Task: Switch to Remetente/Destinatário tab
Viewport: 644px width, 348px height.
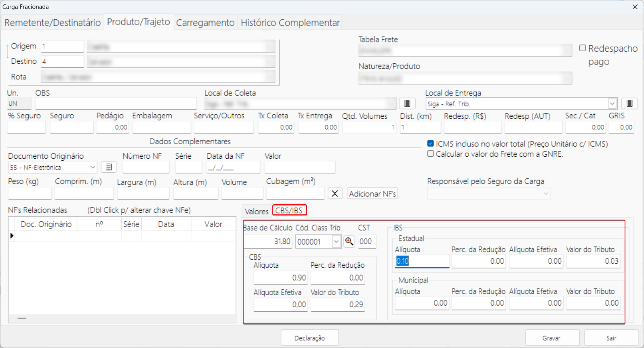Action: pos(53,23)
